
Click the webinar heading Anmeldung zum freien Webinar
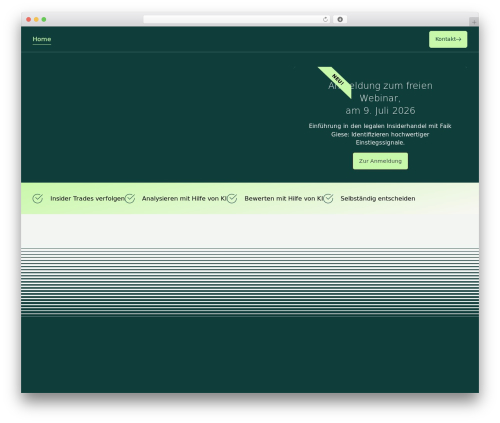click(380, 98)
